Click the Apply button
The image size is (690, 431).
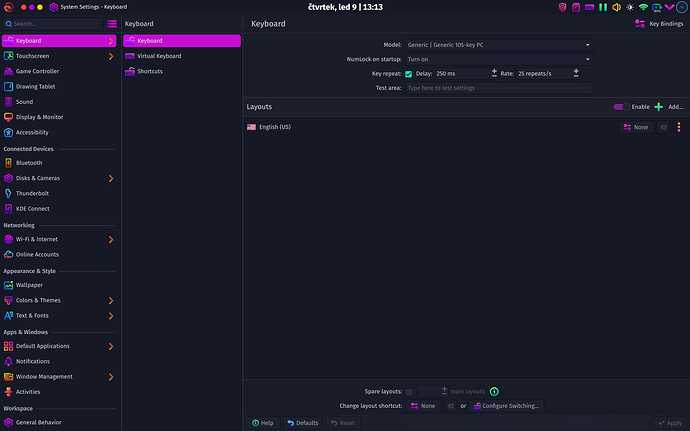point(670,423)
